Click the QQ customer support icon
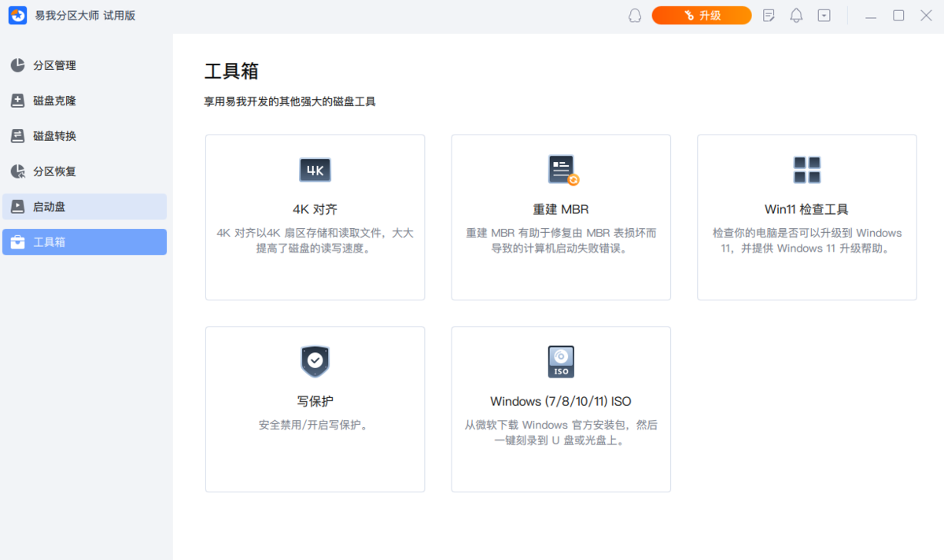 [x=633, y=15]
